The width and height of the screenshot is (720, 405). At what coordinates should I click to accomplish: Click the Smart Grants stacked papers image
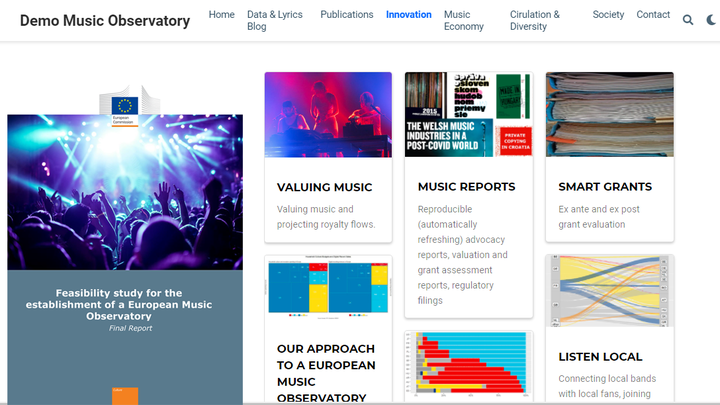pos(609,114)
